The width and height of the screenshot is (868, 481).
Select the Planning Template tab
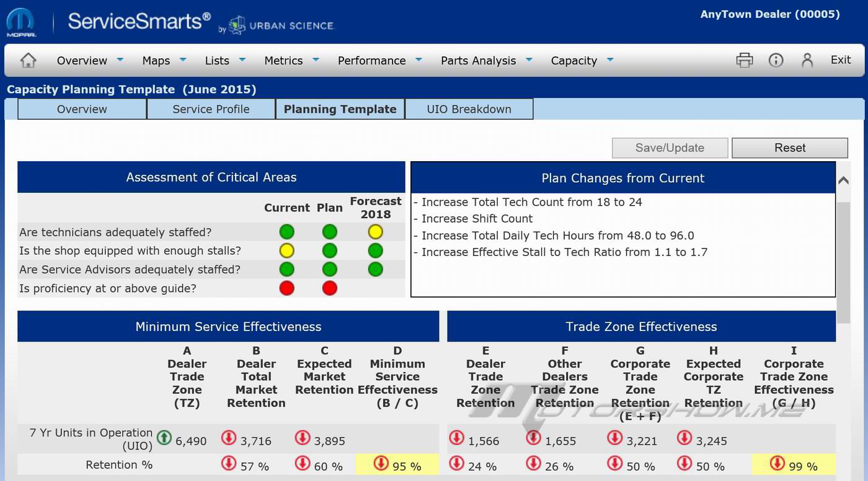click(x=340, y=109)
